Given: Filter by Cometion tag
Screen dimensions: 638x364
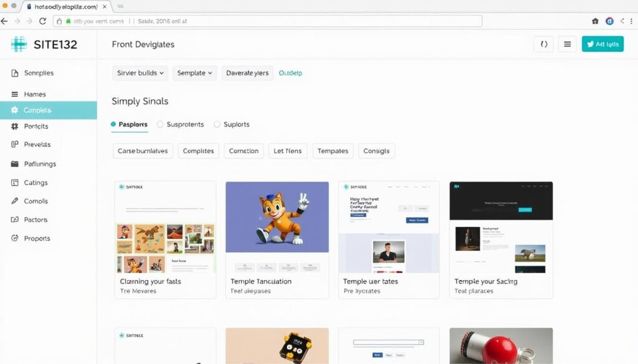Looking at the screenshot, I should click(x=244, y=151).
